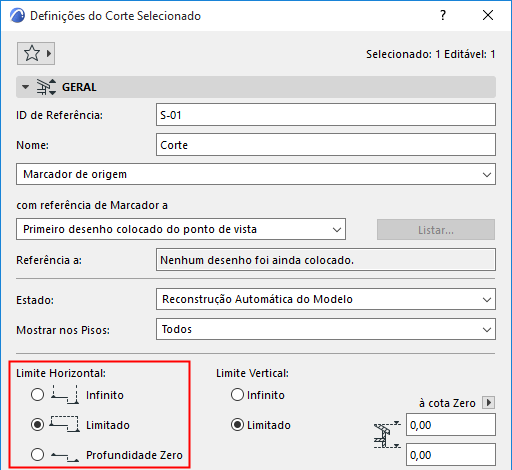Collapse the GERAL panel
512x470 pixels.
pos(25,87)
